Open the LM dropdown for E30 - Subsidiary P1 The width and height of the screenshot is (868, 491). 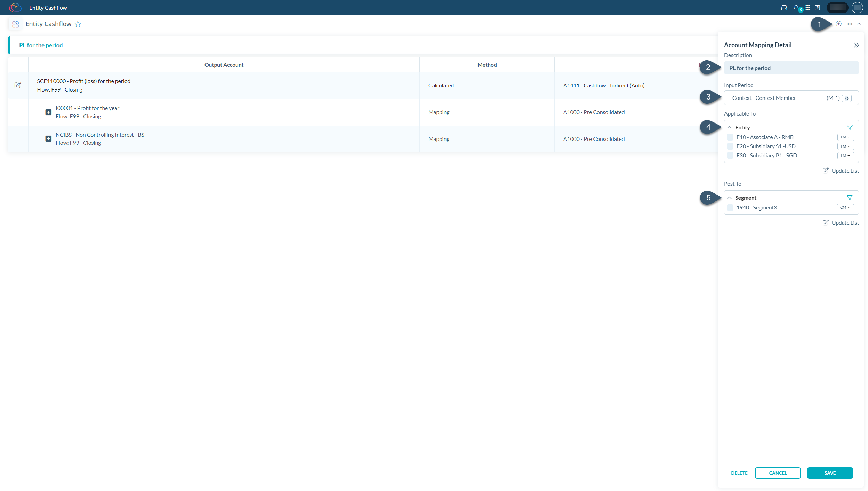846,156
